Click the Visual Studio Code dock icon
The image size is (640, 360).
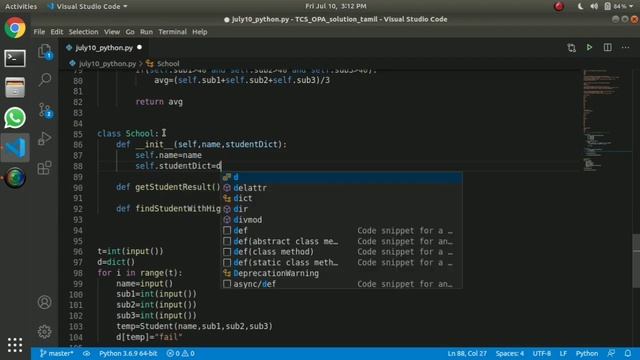click(x=15, y=148)
